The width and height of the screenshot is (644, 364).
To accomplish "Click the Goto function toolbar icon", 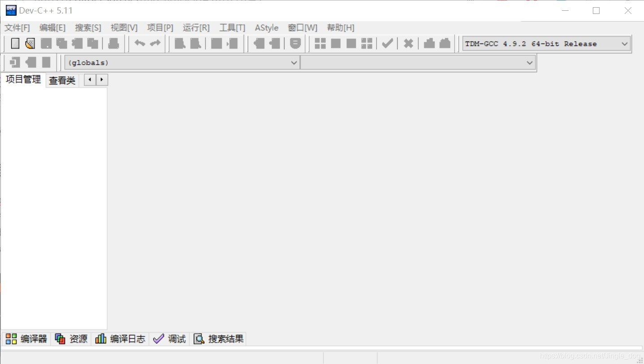I will 217,44.
